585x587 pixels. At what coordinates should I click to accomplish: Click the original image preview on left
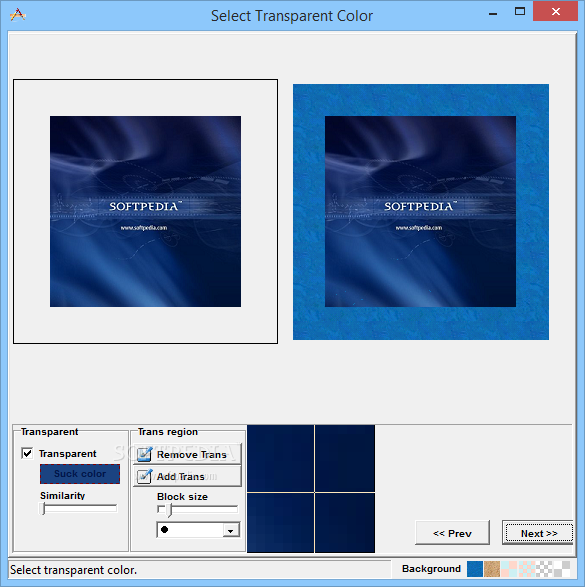pos(145,211)
